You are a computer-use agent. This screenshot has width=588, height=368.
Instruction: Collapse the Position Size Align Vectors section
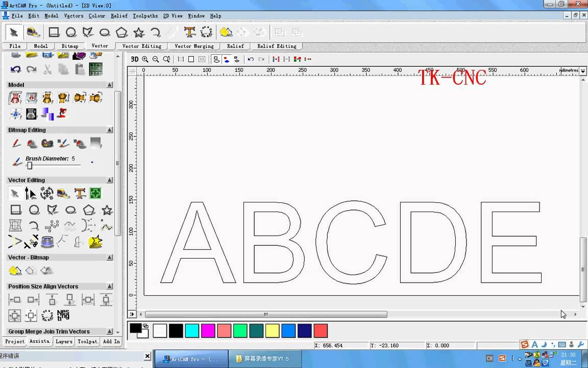pos(110,286)
